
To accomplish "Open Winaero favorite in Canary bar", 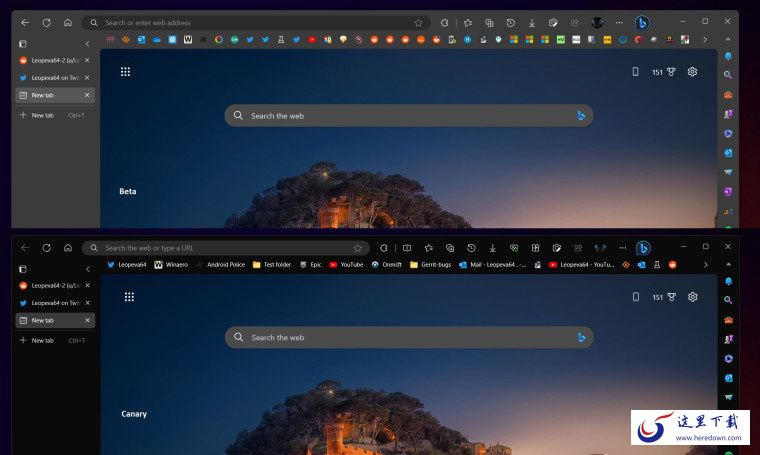I will click(171, 265).
